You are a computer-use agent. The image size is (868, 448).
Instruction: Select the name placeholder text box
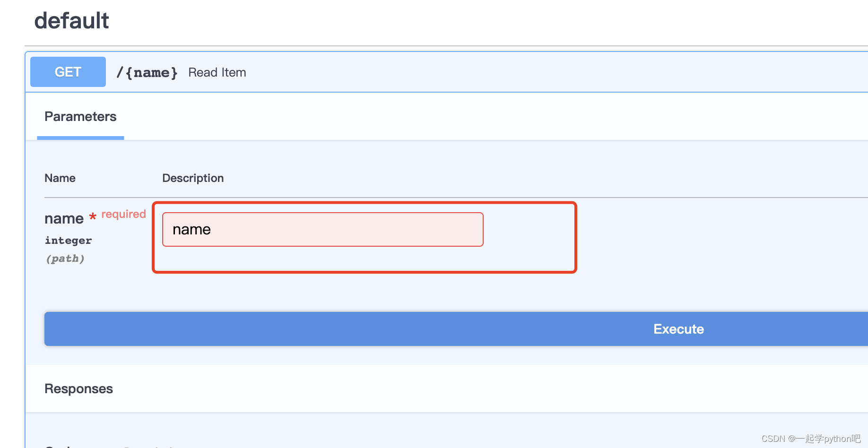(322, 229)
